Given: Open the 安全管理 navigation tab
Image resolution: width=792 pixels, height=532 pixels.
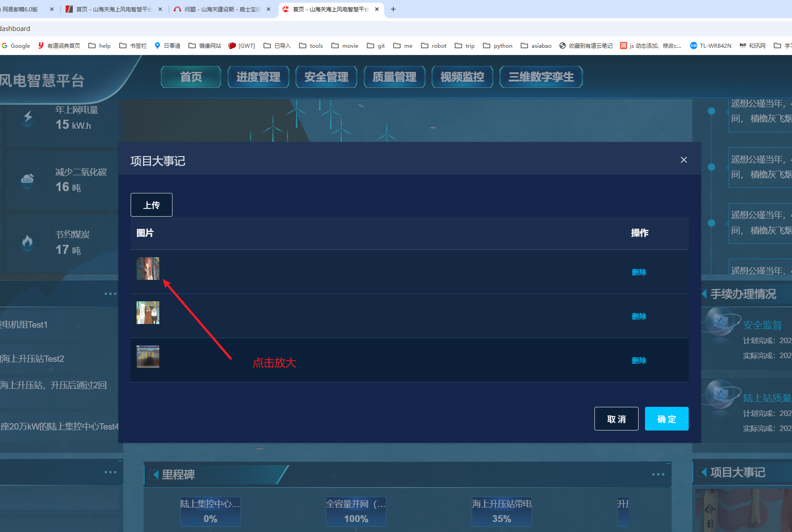Looking at the screenshot, I should click(x=326, y=77).
